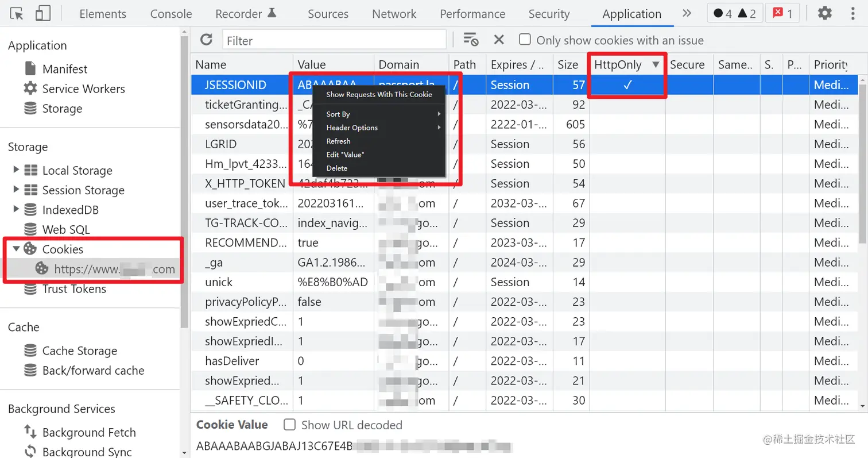Select the Application tab

click(631, 14)
